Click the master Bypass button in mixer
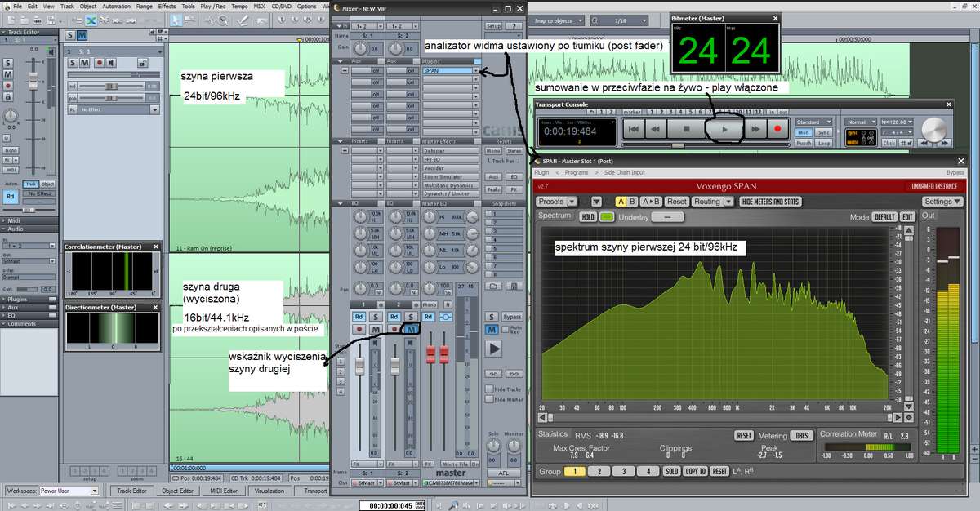The width and height of the screenshot is (980, 511). (512, 317)
